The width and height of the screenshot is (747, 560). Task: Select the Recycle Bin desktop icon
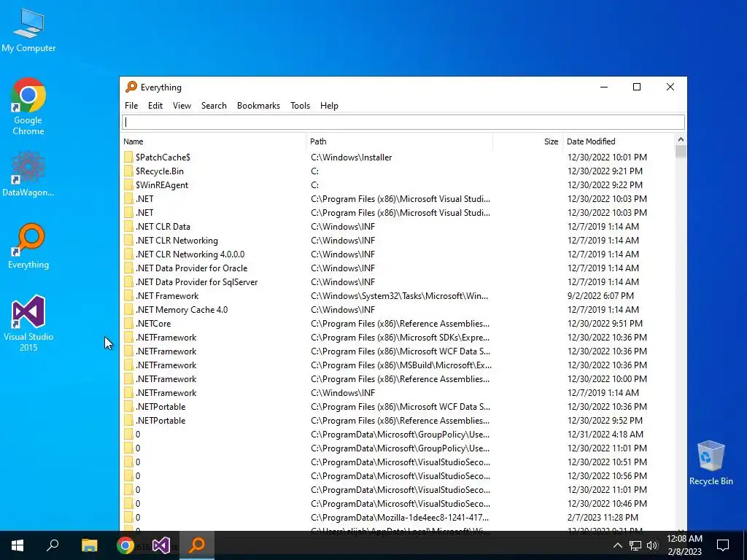click(711, 462)
